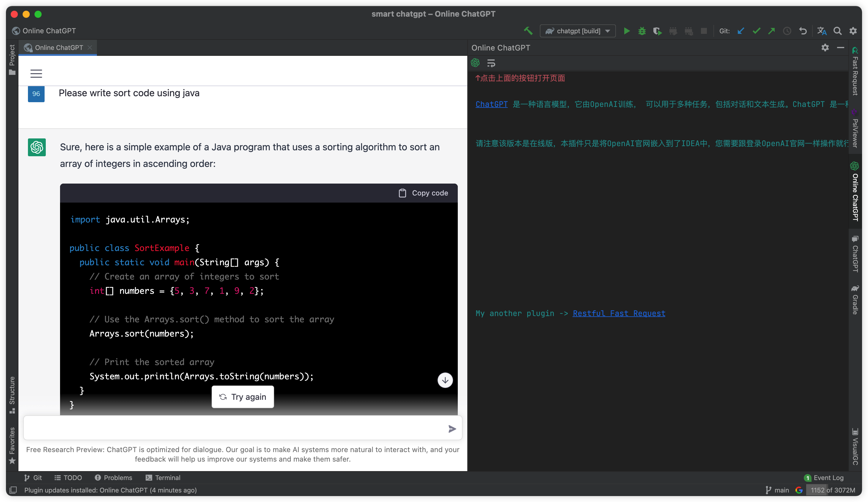Image resolution: width=868 pixels, height=502 pixels.
Task: Click the Debug bug icon
Action: click(x=642, y=31)
